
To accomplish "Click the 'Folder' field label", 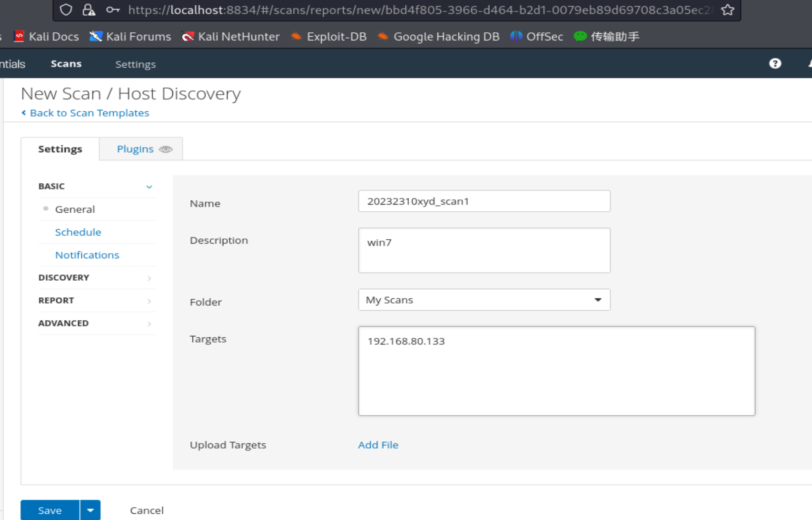I will tap(206, 302).
